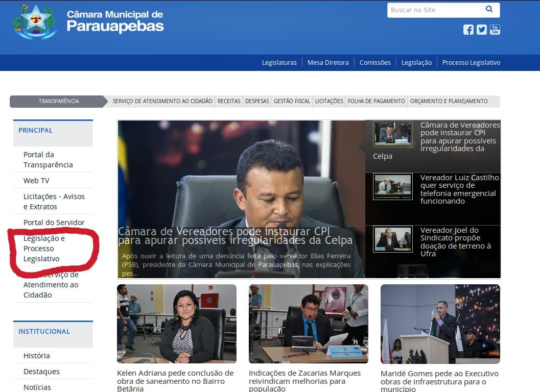The width and height of the screenshot is (540, 392).
Task: Open the Web TV sidebar link
Action: [36, 181]
